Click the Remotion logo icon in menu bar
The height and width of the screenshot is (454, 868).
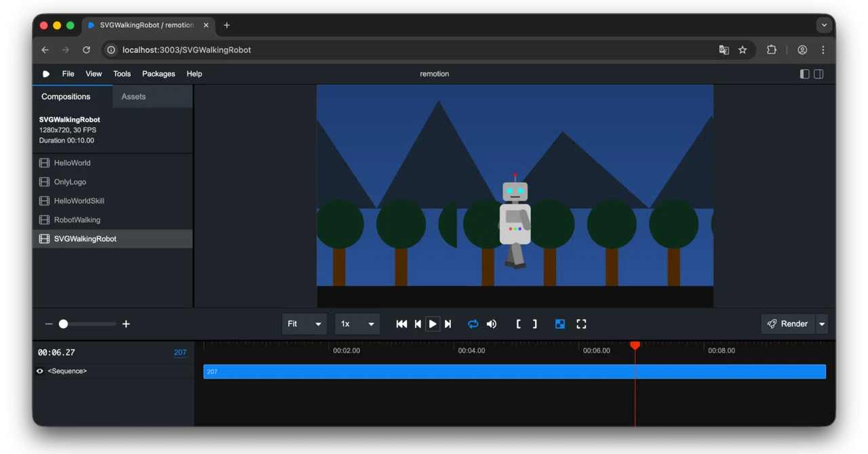click(x=46, y=74)
